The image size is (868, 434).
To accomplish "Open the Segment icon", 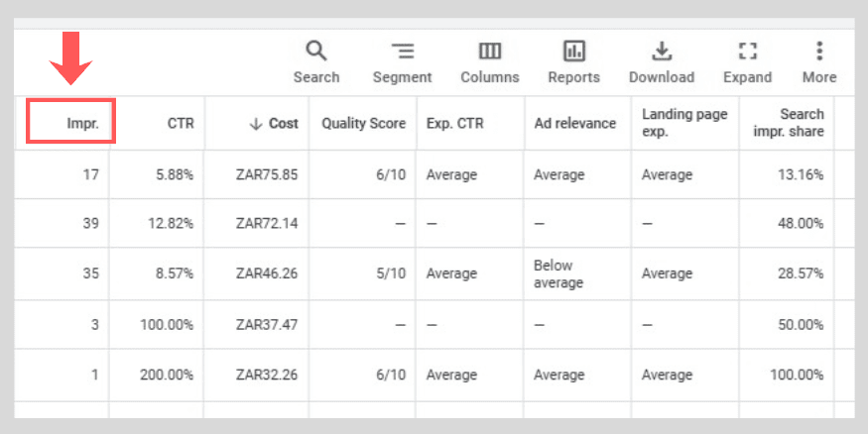I will pyautogui.click(x=402, y=52).
